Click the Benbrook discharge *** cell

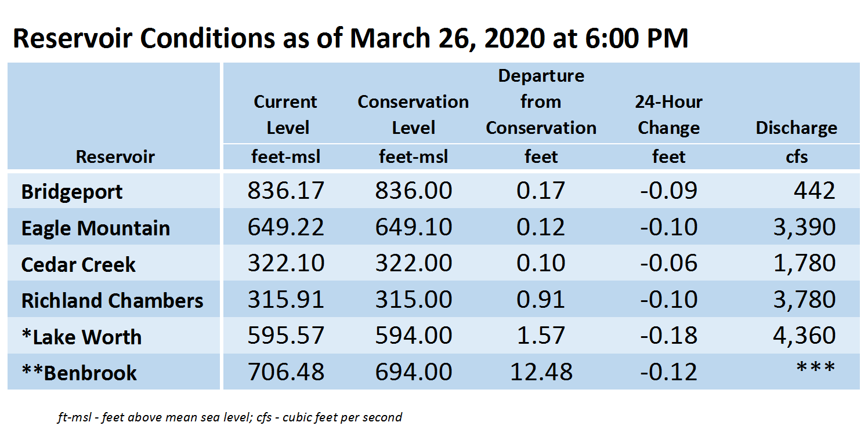[816, 369]
